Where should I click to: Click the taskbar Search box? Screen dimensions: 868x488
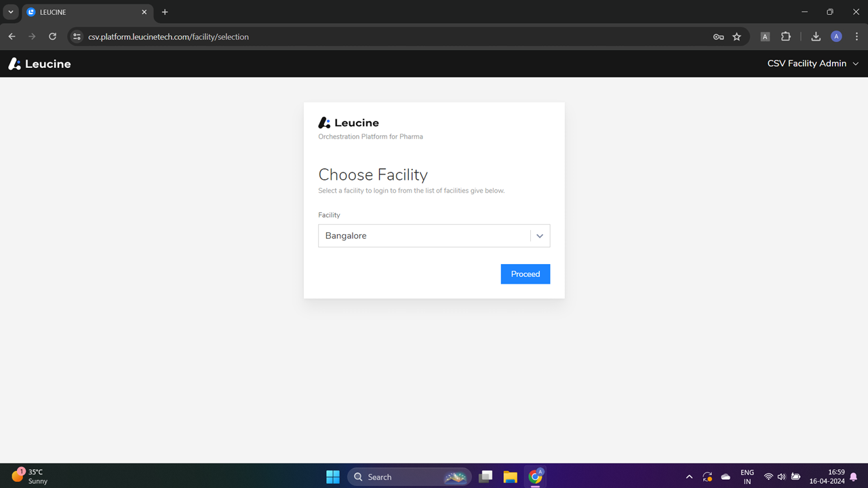coord(409,476)
